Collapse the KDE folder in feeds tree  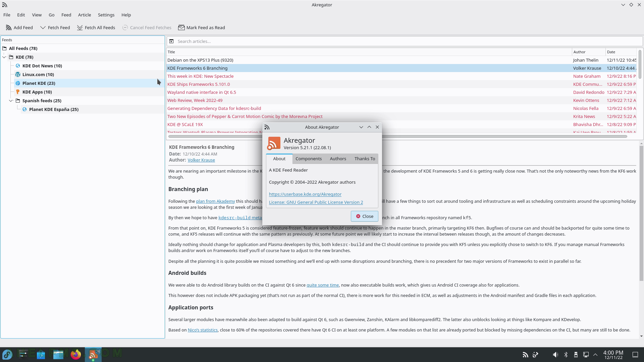4,57
